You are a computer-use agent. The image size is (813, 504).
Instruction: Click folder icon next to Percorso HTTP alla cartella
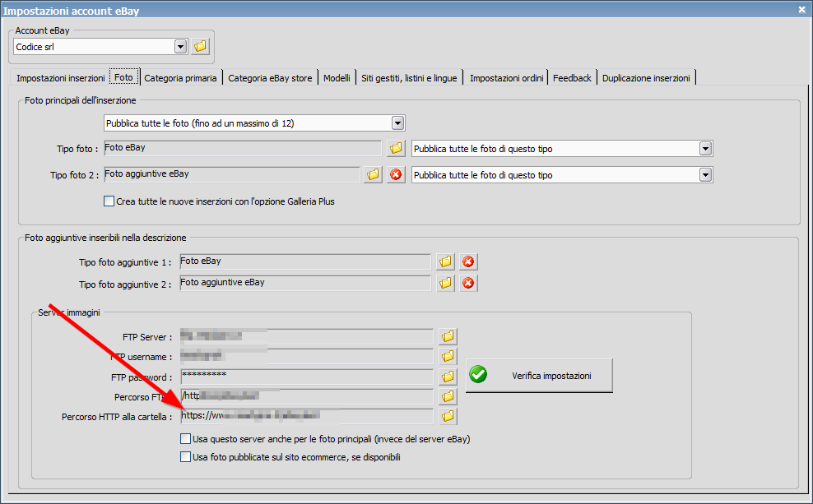tap(448, 416)
